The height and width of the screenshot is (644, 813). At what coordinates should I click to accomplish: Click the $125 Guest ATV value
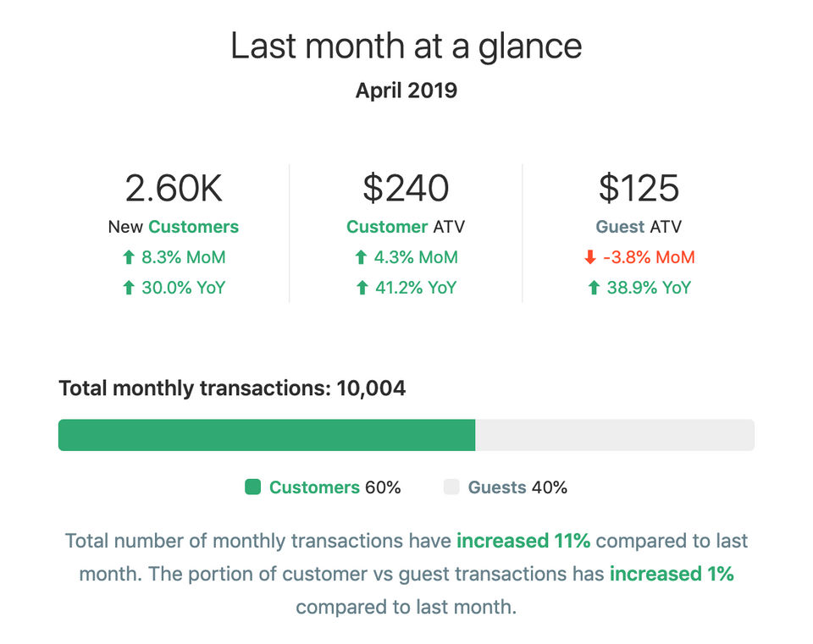point(639,188)
